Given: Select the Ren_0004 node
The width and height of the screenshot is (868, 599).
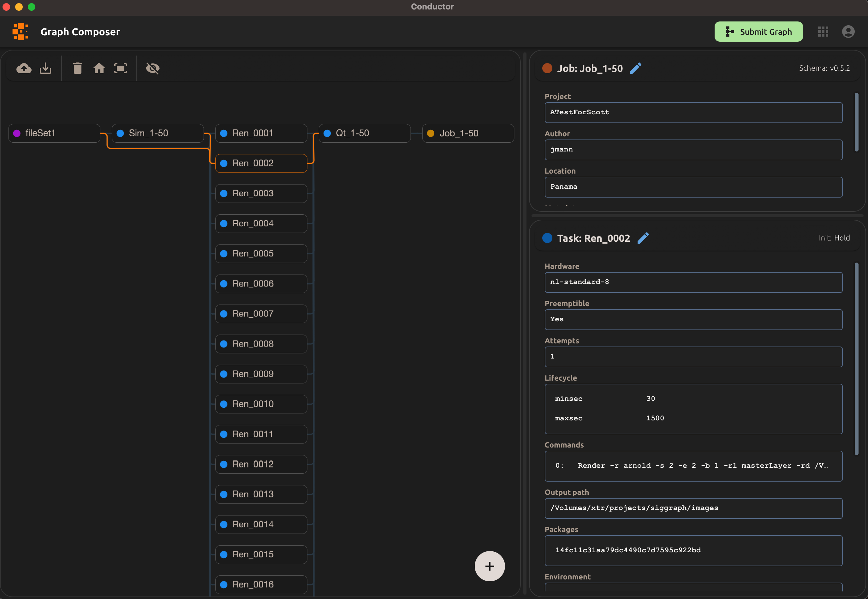Looking at the screenshot, I should point(261,223).
